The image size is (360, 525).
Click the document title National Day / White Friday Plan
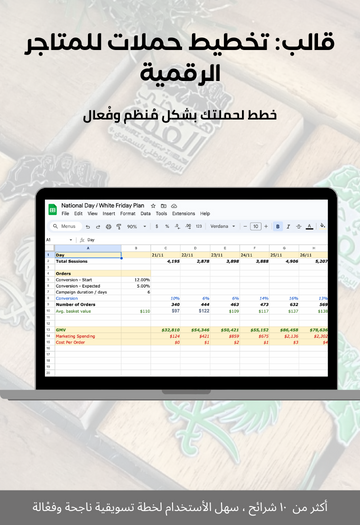click(x=102, y=206)
